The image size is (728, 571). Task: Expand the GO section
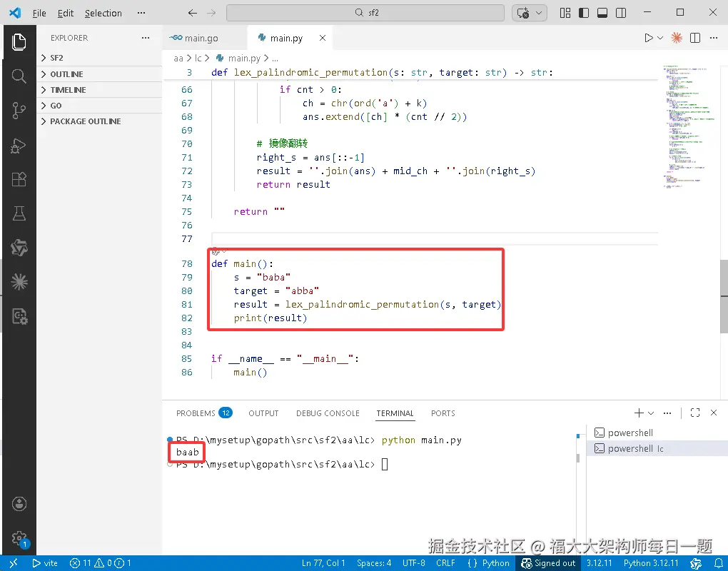99,106
